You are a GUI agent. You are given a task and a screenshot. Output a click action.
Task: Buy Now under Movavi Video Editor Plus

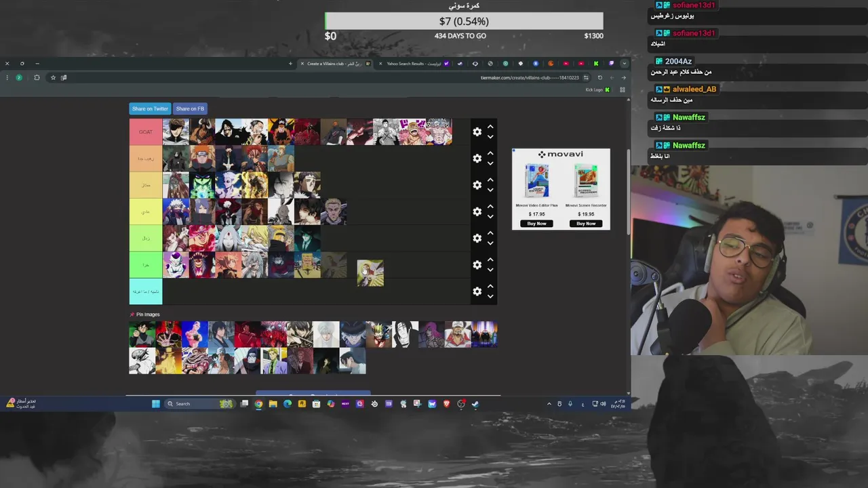tap(536, 223)
